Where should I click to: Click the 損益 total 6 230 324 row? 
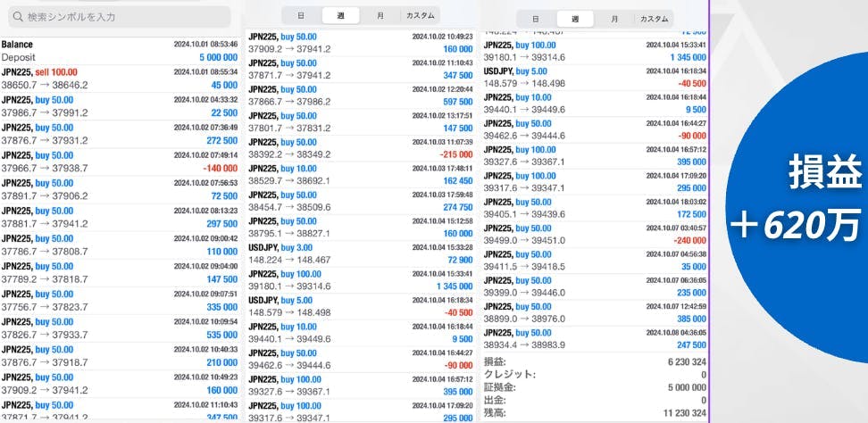(596, 361)
